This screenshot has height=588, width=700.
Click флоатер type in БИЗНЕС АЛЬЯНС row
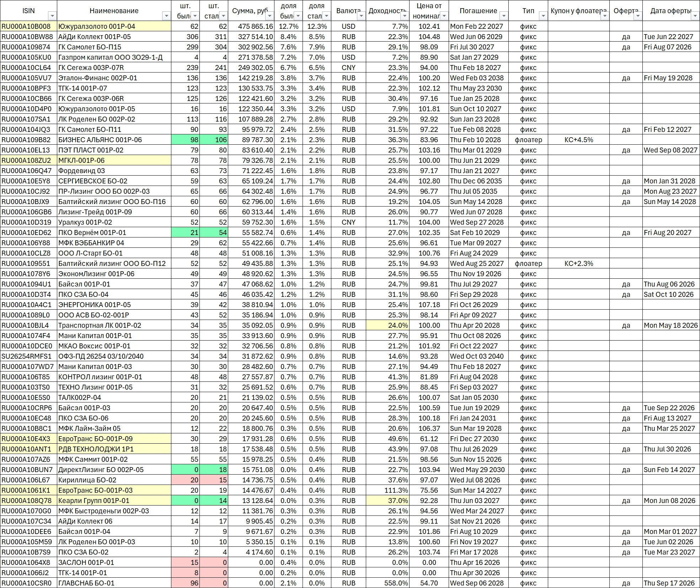[528, 140]
